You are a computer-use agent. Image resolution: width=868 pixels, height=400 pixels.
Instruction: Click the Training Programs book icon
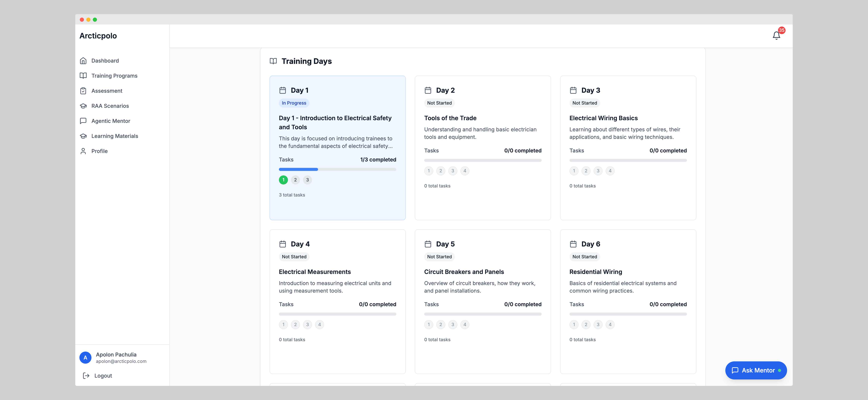[83, 76]
